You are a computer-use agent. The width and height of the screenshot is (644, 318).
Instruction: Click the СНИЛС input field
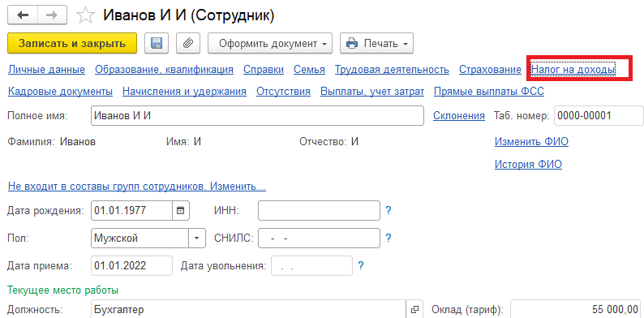pyautogui.click(x=319, y=238)
